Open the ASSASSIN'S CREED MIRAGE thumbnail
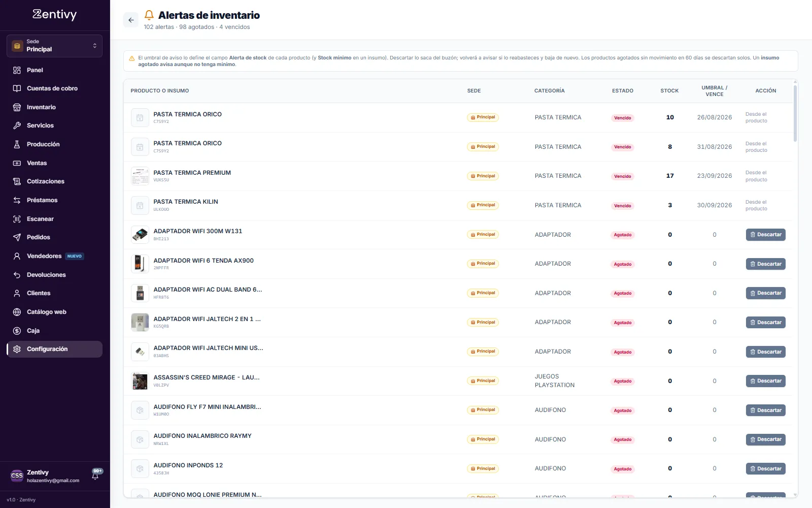 [140, 381]
